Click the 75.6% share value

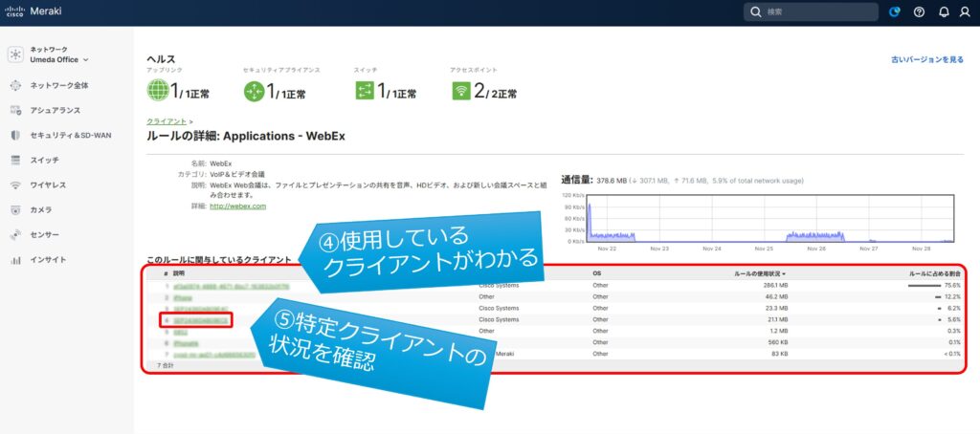pyautogui.click(x=952, y=286)
